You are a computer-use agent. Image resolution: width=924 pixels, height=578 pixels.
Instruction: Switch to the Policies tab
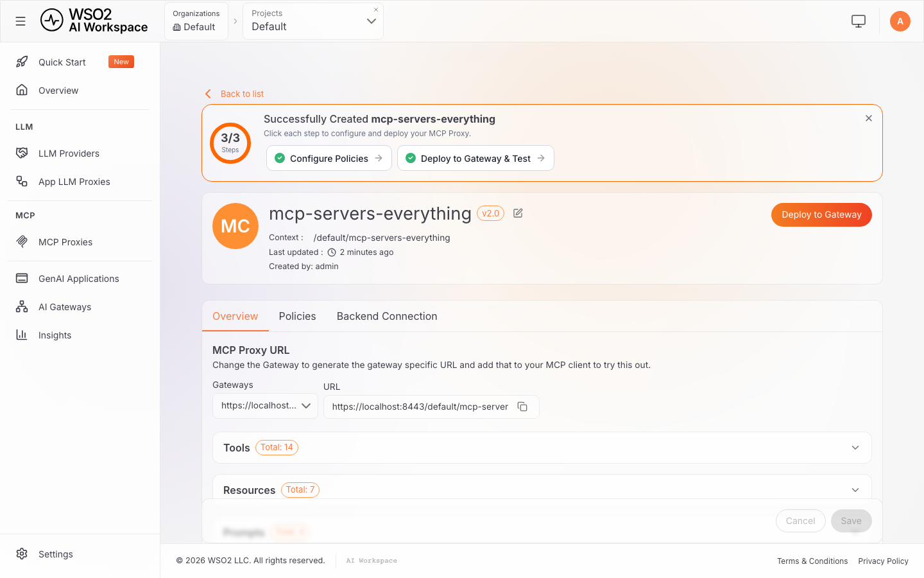(x=297, y=316)
